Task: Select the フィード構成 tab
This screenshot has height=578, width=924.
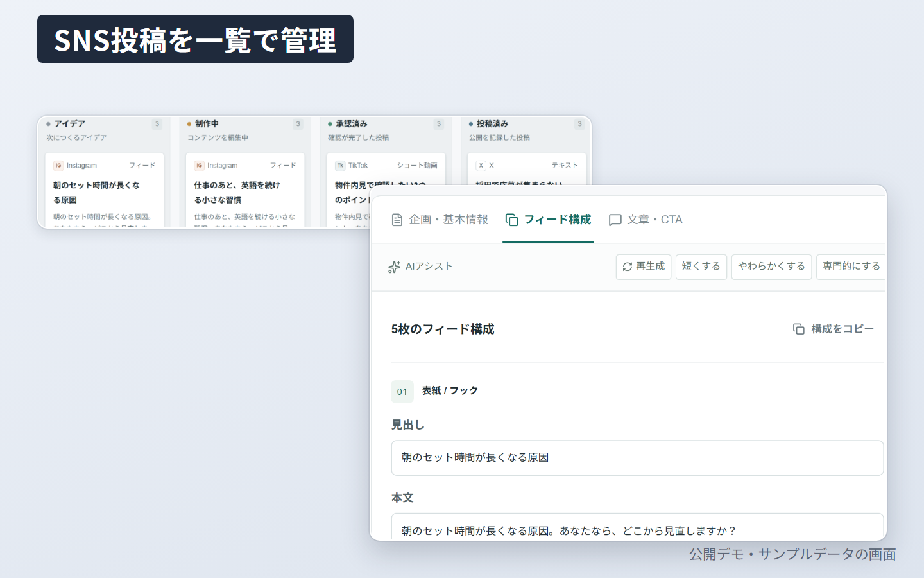Action: point(548,220)
